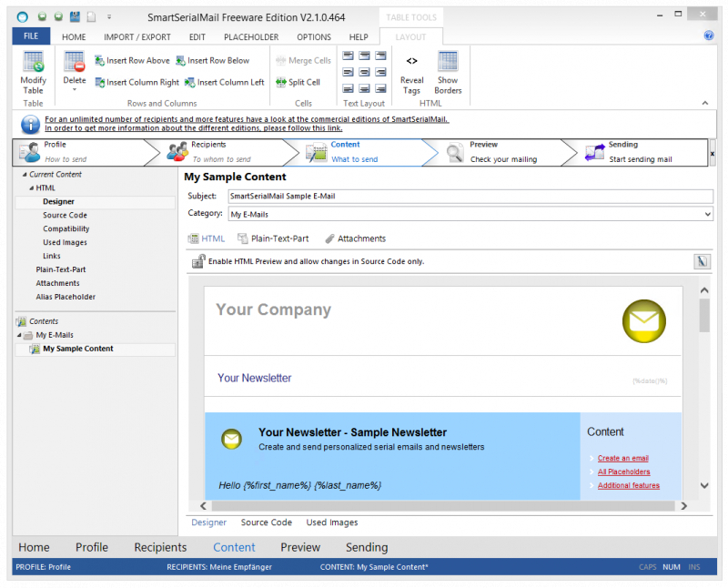728x588 pixels.
Task: Select Links in the content tree
Action: tap(52, 256)
